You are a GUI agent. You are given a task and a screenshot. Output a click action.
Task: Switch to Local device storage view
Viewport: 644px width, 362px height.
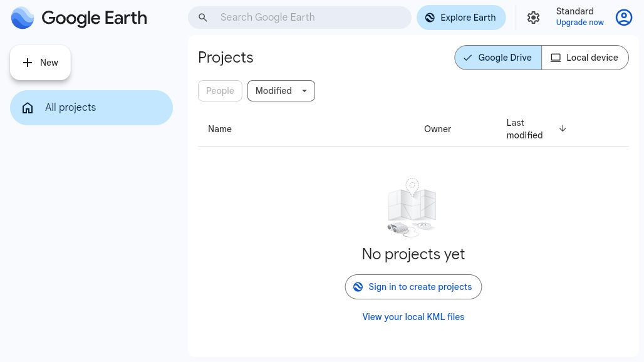tap(584, 58)
